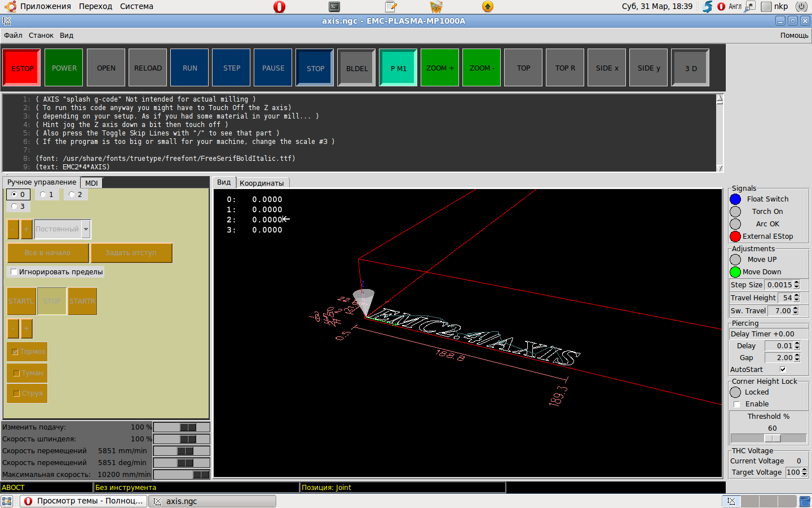
Task: Switch to Opera window in taskbar
Action: pyautogui.click(x=83, y=501)
